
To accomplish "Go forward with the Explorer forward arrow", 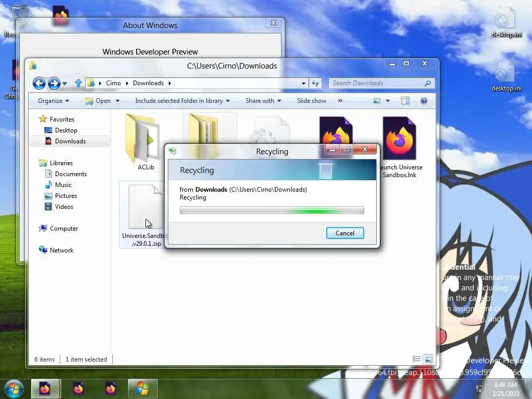I will [x=54, y=83].
